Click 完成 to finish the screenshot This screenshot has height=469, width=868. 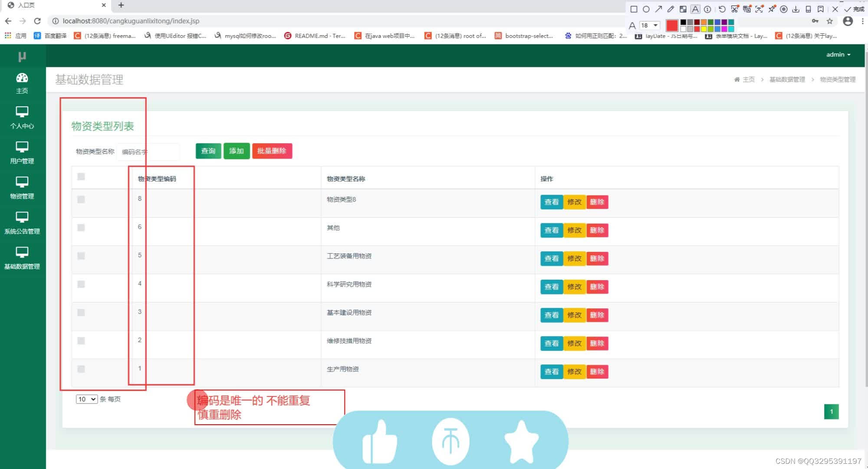(x=854, y=9)
